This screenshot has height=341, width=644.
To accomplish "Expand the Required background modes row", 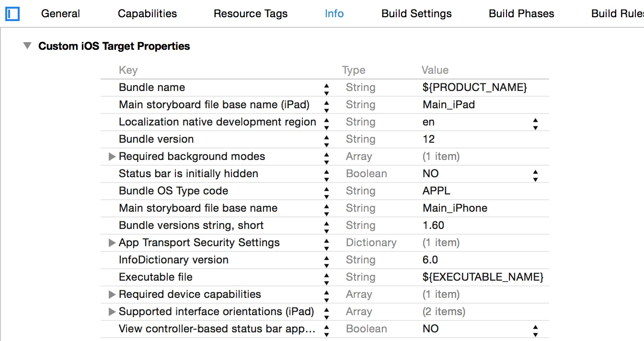I will coord(112,157).
